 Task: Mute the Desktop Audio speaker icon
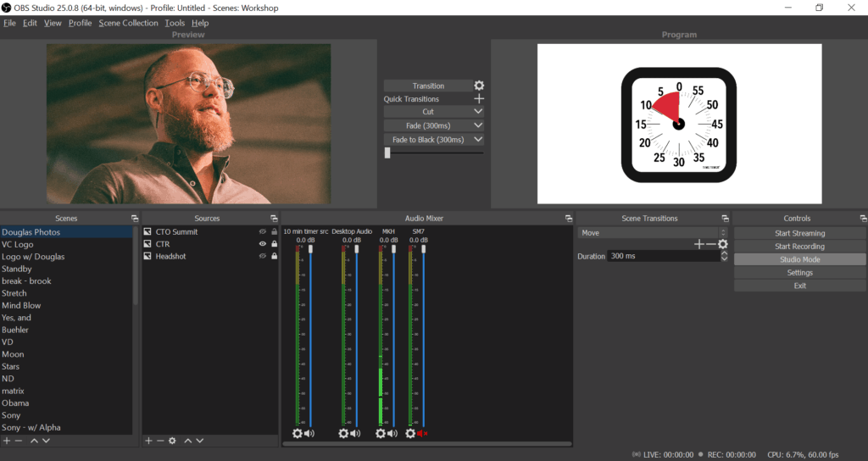click(x=354, y=433)
